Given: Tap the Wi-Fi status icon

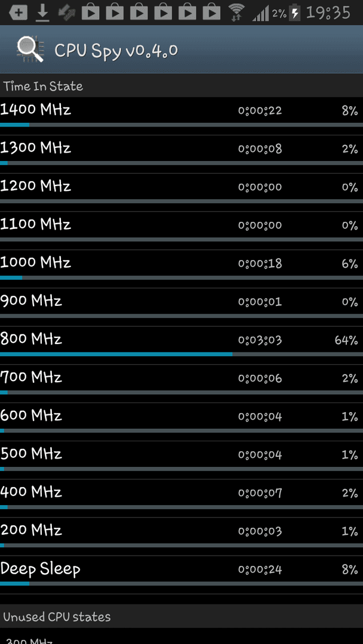Looking at the screenshot, I should coord(236,13).
